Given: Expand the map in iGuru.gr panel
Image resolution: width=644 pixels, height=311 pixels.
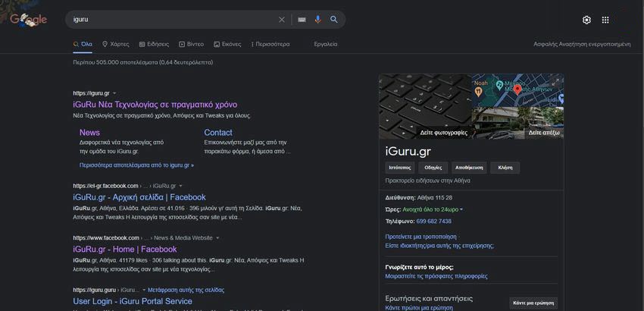Looking at the screenshot, I should coord(555,82).
